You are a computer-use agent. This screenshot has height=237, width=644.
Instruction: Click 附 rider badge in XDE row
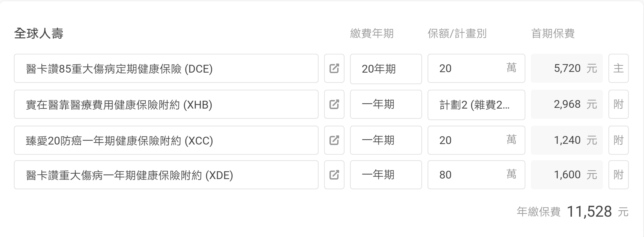(618, 175)
